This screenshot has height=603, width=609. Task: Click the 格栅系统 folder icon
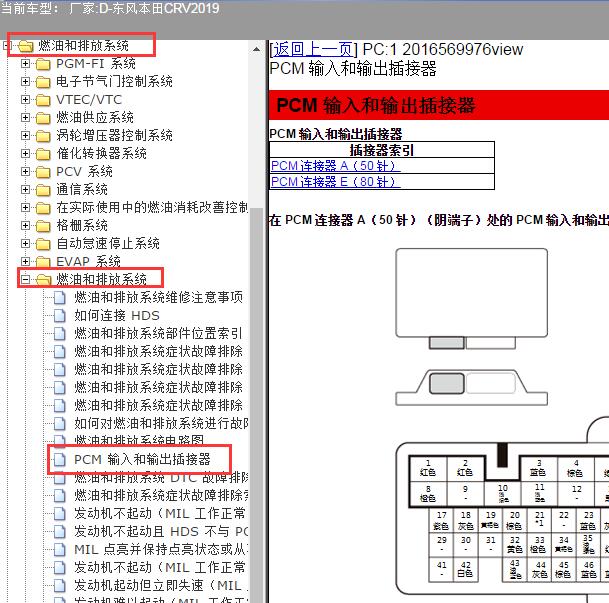(x=43, y=226)
